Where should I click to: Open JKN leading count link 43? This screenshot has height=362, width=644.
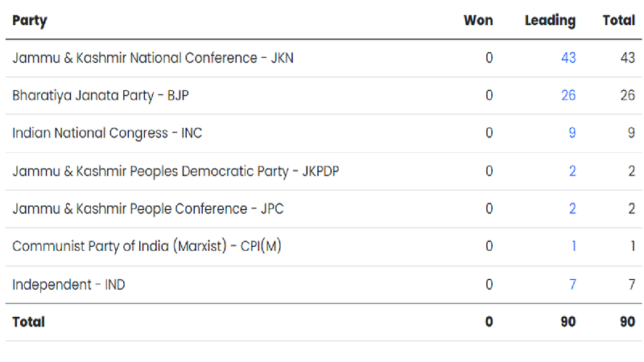[x=568, y=58]
